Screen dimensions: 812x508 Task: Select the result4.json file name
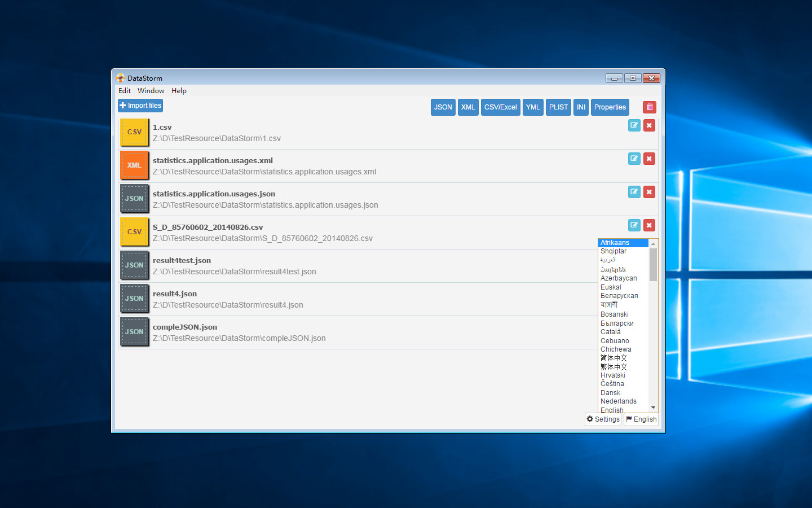coord(175,294)
